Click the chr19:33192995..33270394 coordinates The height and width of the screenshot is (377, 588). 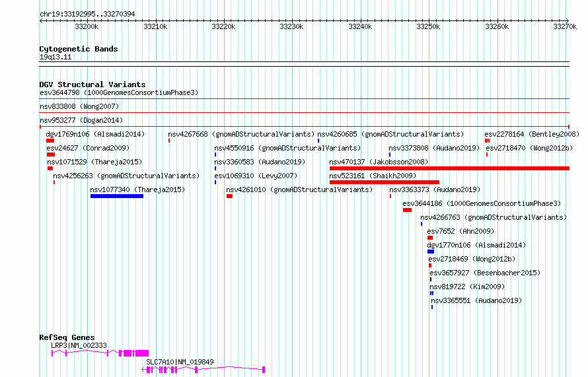(87, 15)
